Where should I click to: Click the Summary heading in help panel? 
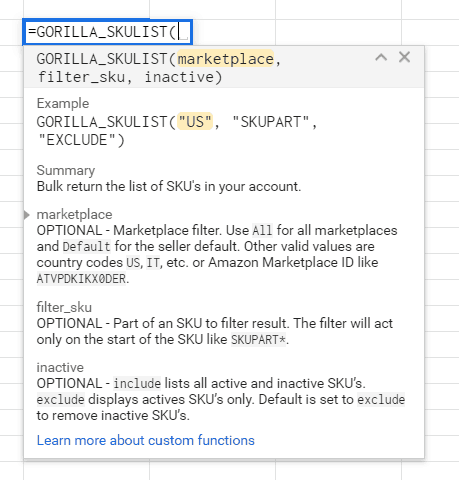(x=66, y=170)
